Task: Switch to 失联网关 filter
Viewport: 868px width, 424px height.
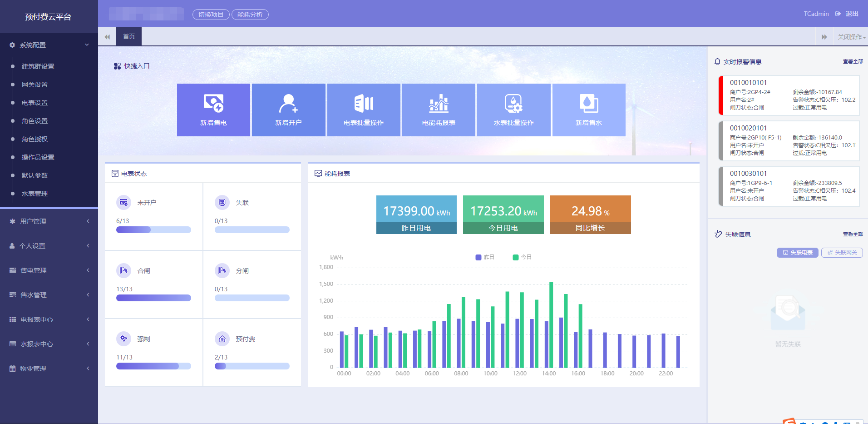Action: 842,253
